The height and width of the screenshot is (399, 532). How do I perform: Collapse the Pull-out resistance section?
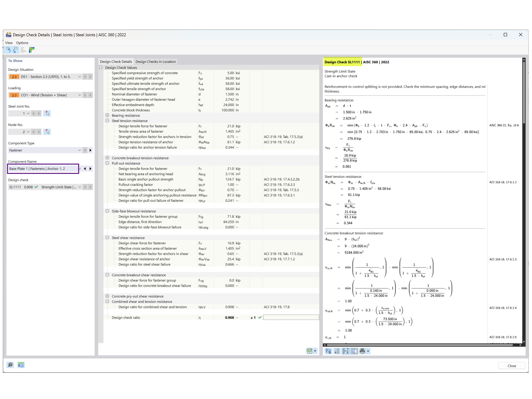(107, 163)
